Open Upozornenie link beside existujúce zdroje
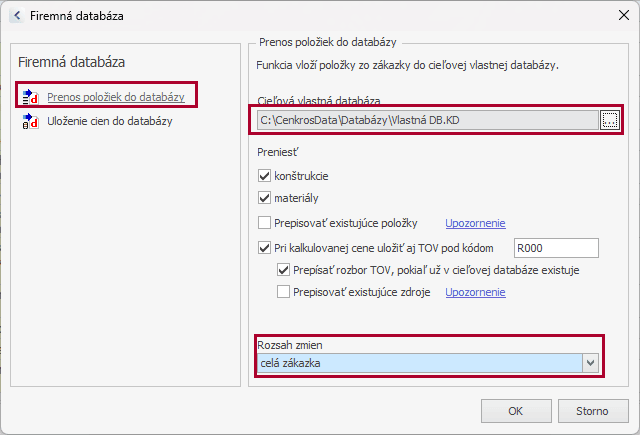Viewport: 640px width, 435px height. point(475,292)
